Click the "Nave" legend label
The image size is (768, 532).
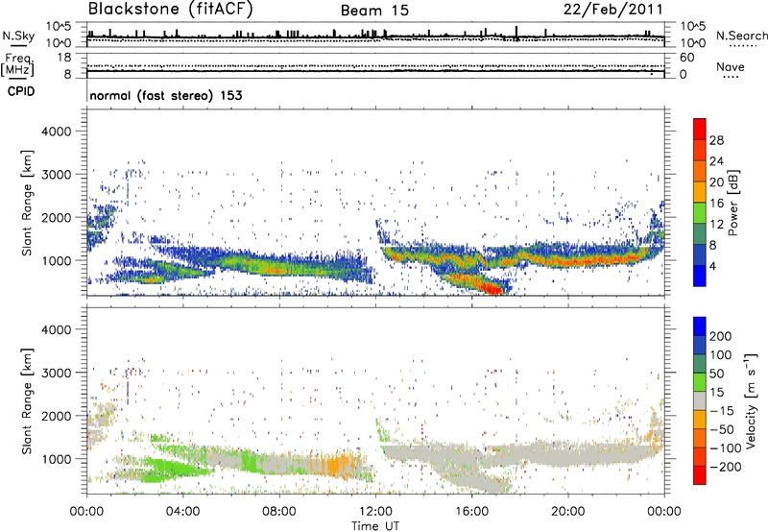point(731,67)
